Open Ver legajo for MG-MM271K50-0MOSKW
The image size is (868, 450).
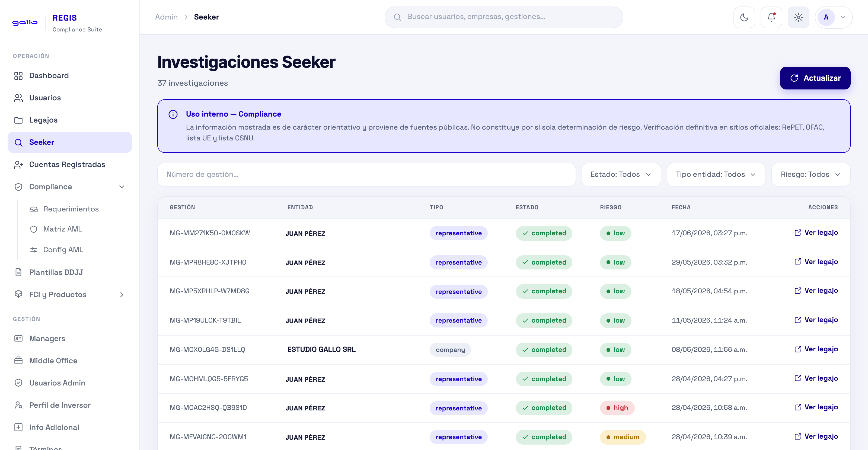point(816,232)
